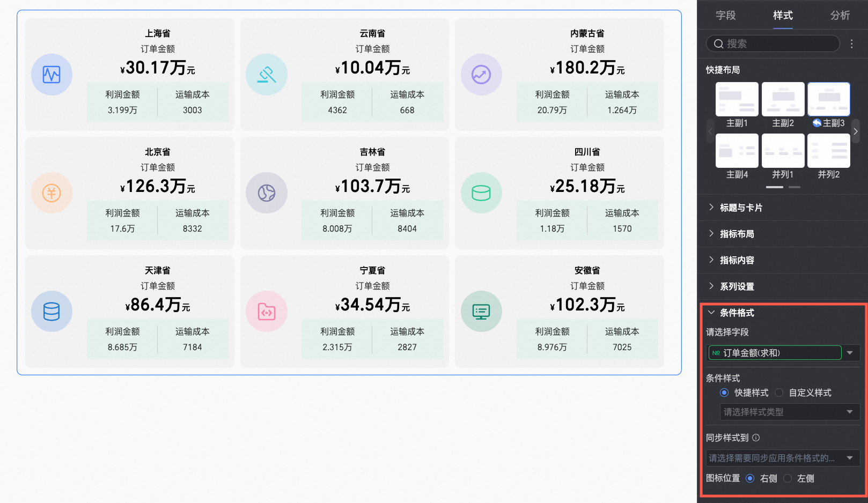Open the 请选择样式类型 dropdown
Image resolution: width=868 pixels, height=503 pixels.
(789, 412)
